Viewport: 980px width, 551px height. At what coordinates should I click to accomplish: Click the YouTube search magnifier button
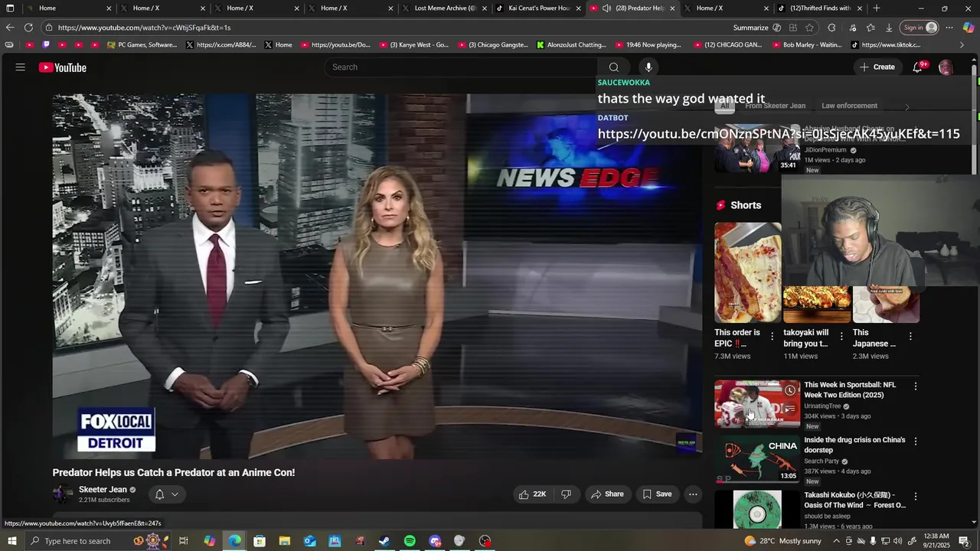click(x=613, y=67)
